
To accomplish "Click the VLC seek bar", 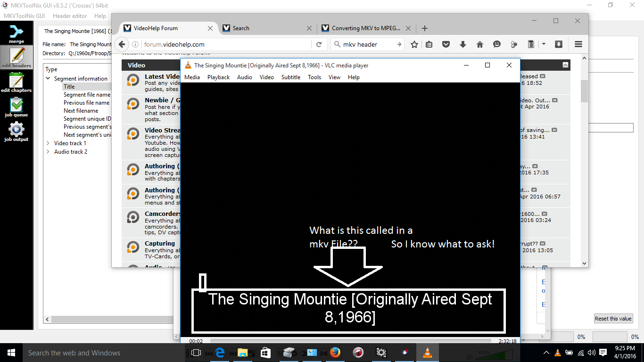I will 350,341.
